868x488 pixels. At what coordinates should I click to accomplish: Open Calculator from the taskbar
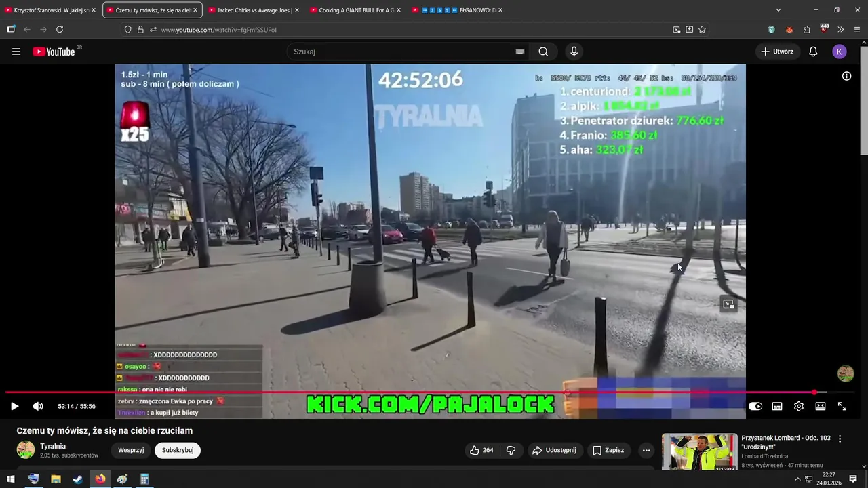tap(144, 479)
